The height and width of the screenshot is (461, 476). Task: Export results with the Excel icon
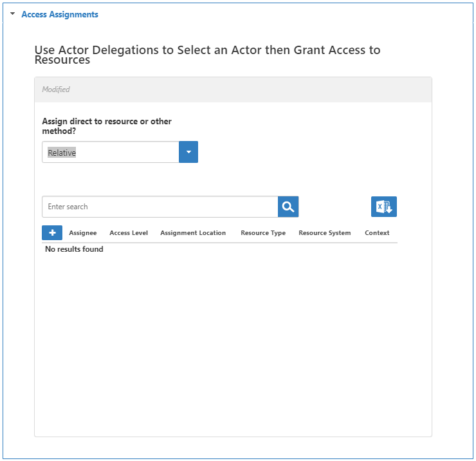[384, 207]
